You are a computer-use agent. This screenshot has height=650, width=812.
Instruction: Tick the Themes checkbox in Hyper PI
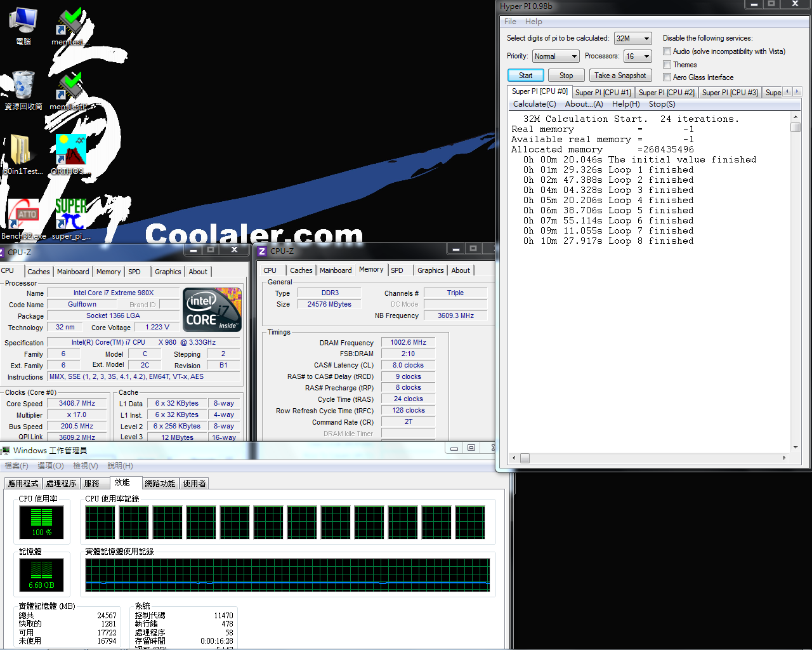pos(667,64)
